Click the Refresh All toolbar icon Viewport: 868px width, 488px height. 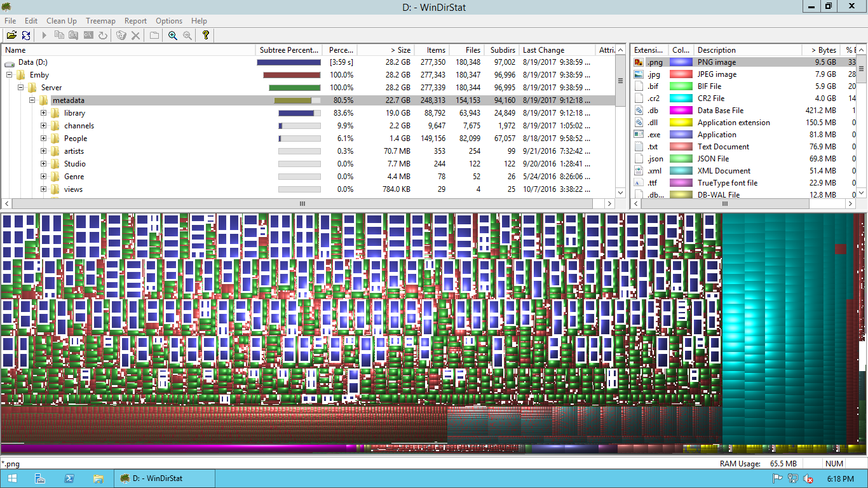click(26, 36)
